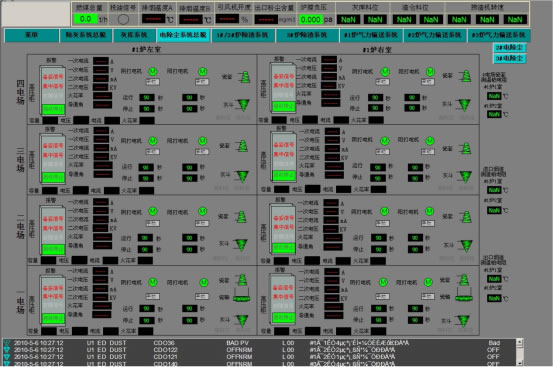This screenshot has width=553, height=367.
Task: Toggle the green status button in 三电场 left 高压柜
Action: 53,177
